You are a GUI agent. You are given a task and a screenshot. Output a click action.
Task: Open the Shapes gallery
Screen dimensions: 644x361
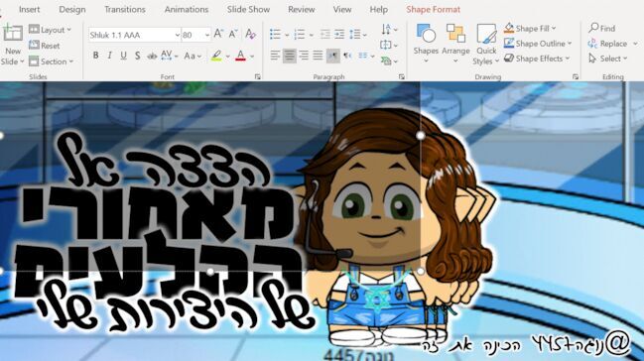tap(426, 43)
